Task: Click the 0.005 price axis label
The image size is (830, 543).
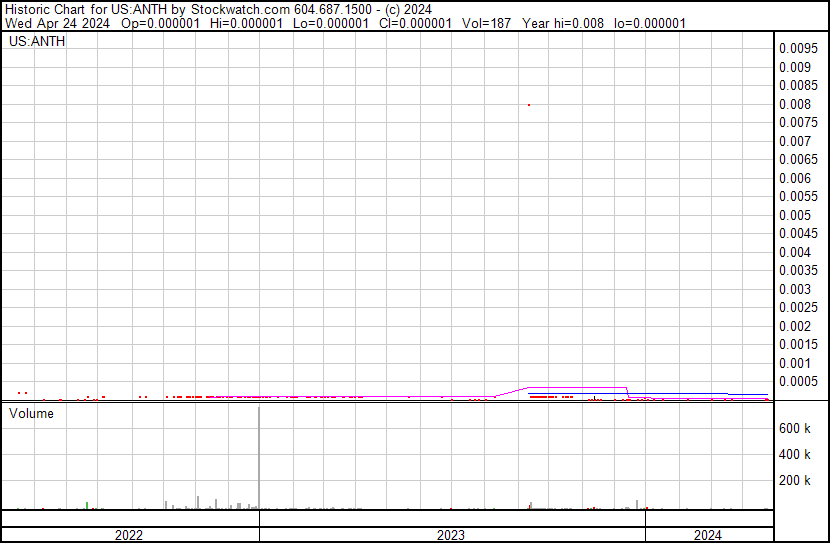Action: [795, 215]
